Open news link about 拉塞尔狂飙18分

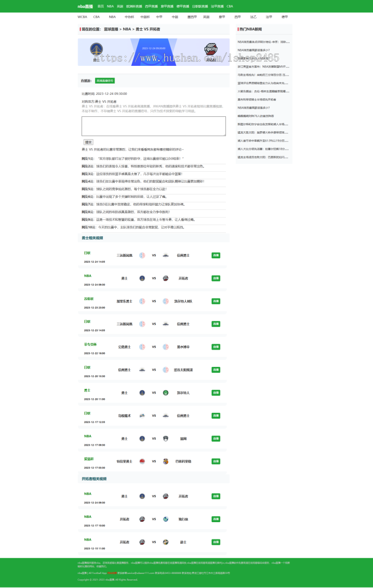tap(263, 149)
